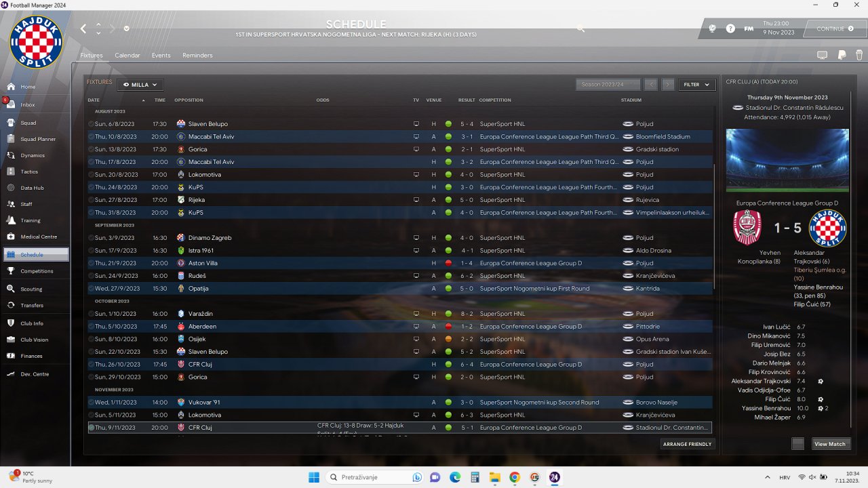Click the drink cup icon at top right
The image size is (868, 488).
(x=860, y=55)
